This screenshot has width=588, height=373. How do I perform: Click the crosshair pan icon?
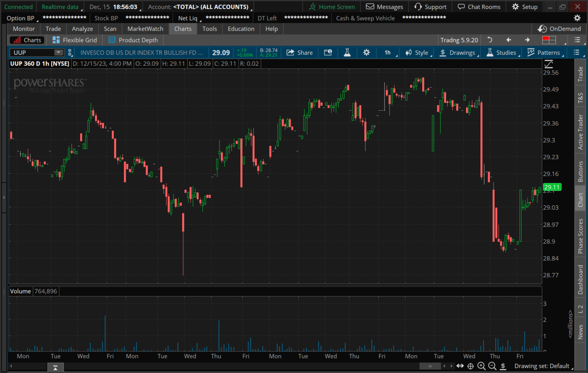click(470, 366)
